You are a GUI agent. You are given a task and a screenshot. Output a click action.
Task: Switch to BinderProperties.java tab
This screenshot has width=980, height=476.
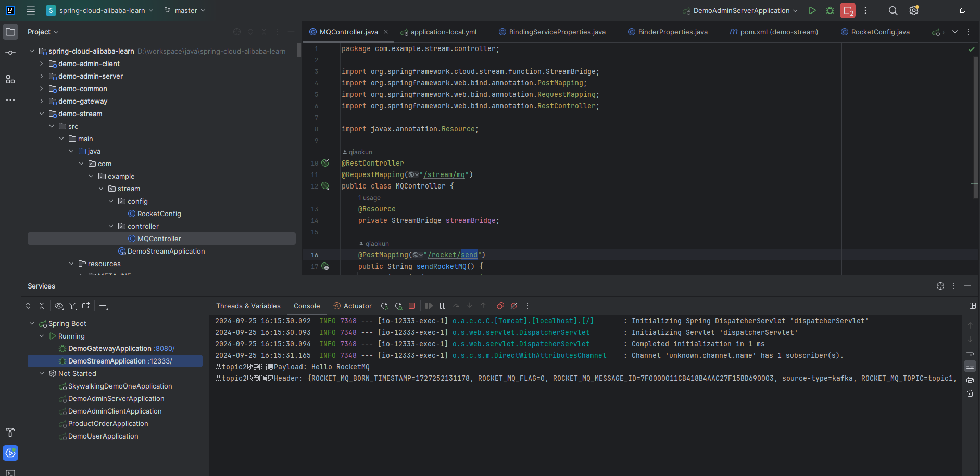click(668, 32)
